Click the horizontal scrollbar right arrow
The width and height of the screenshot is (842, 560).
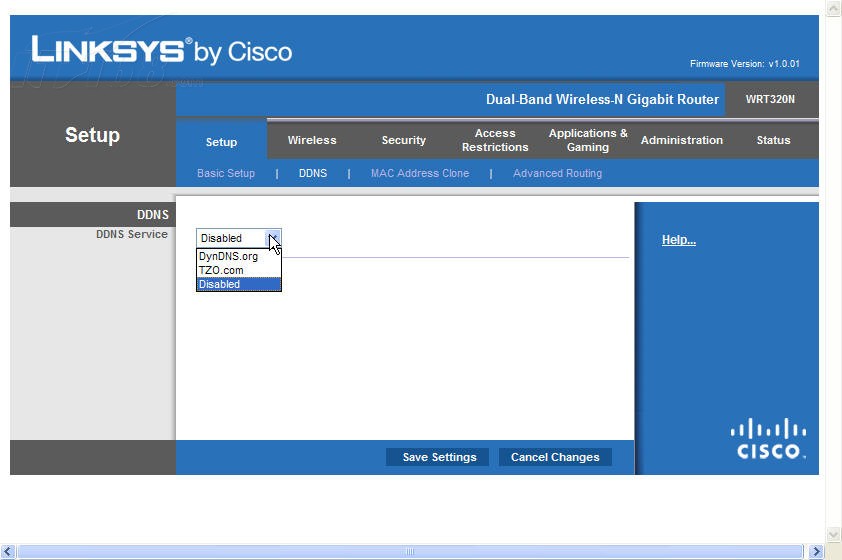(816, 551)
